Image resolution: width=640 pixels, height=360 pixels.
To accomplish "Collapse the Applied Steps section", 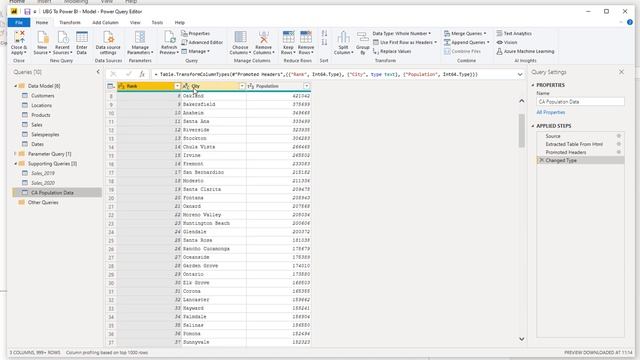I will (533, 126).
